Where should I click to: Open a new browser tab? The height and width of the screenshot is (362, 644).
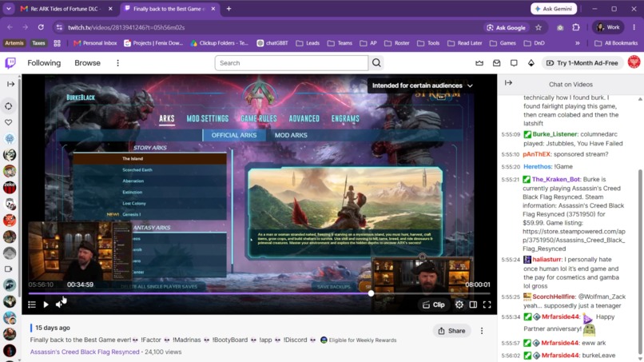click(229, 9)
